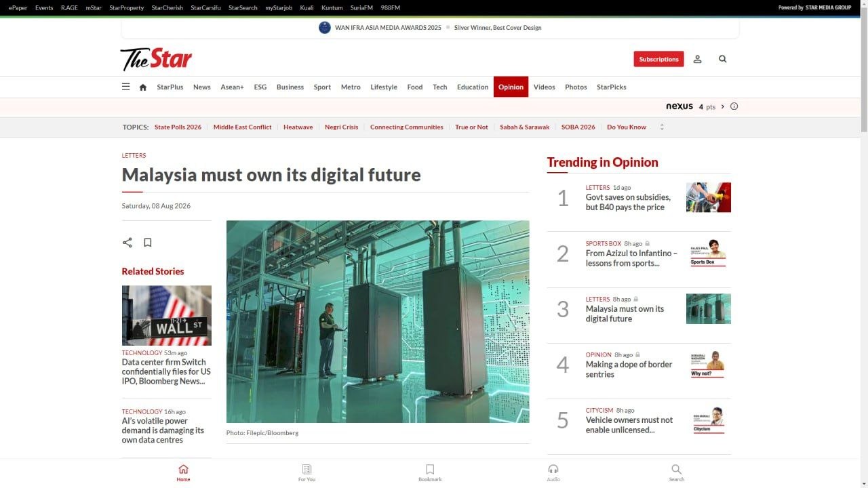868x488 pixels.
Task: Open trending Malaysia must own digital future
Action: pos(625,314)
